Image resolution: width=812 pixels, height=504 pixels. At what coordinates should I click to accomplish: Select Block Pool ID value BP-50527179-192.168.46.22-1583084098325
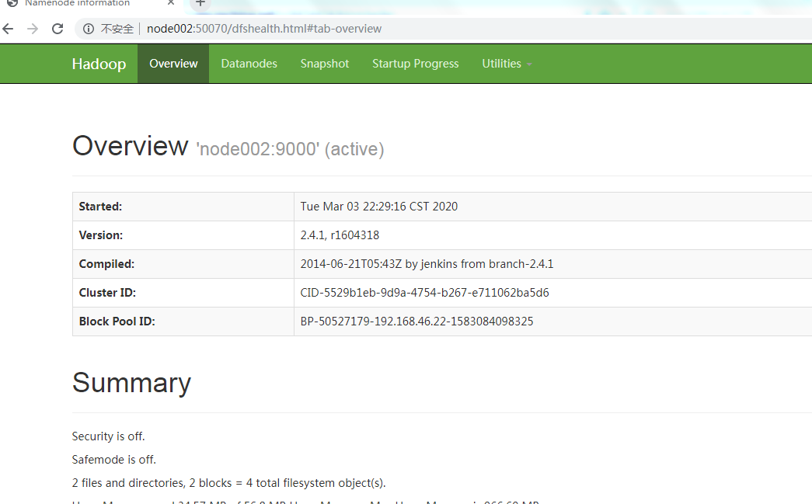pos(416,322)
